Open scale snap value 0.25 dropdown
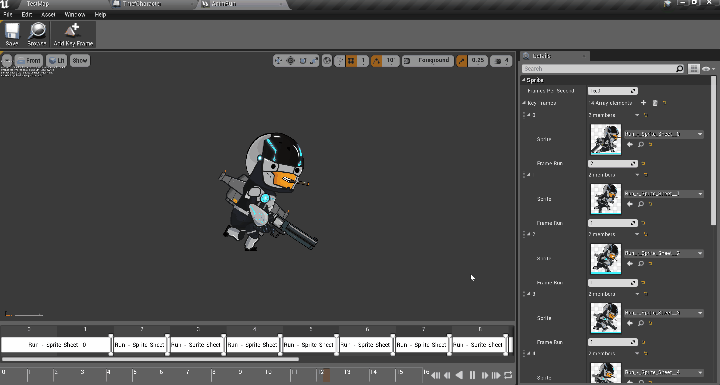Image resolution: width=720 pixels, height=385 pixels. [478, 61]
